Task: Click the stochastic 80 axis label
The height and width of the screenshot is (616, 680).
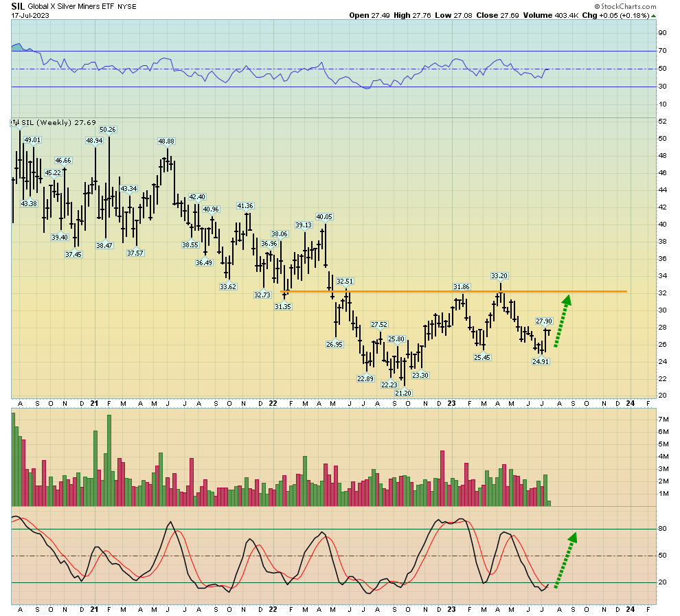Action: [662, 528]
